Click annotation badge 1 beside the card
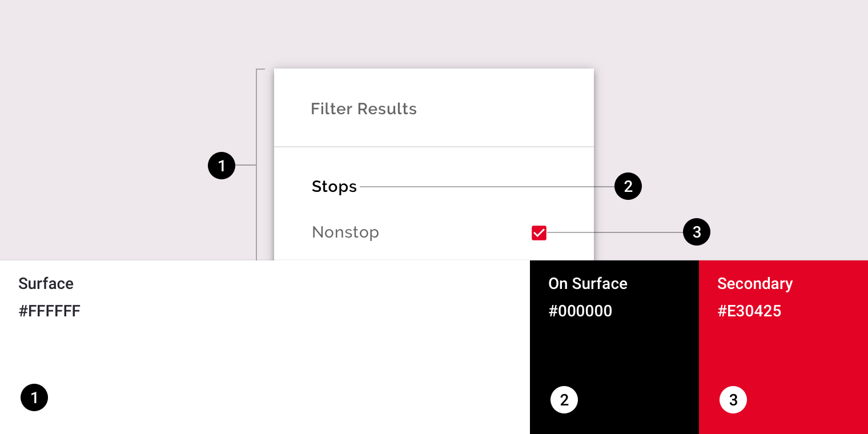This screenshot has height=434, width=868. (222, 166)
